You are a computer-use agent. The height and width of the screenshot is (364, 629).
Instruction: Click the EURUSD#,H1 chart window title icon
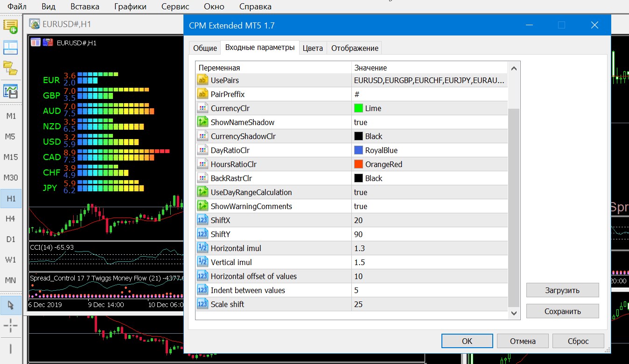click(x=34, y=24)
